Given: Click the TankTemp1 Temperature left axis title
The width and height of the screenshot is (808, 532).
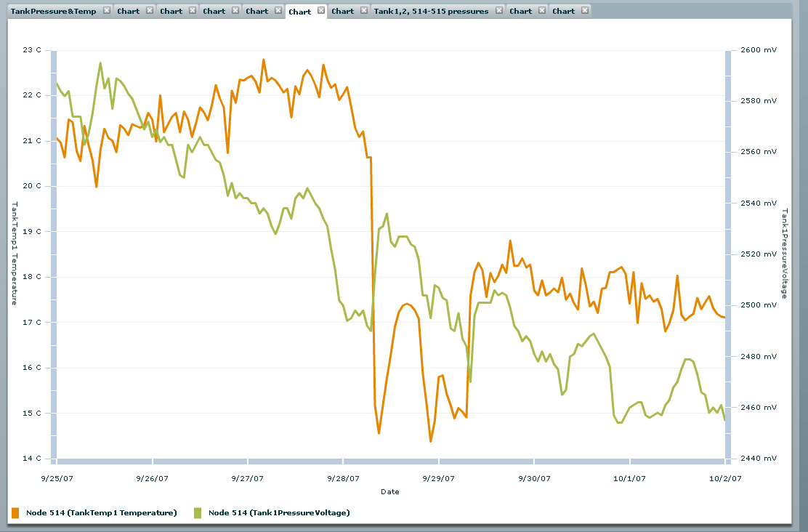Looking at the screenshot, I should pos(13,254).
